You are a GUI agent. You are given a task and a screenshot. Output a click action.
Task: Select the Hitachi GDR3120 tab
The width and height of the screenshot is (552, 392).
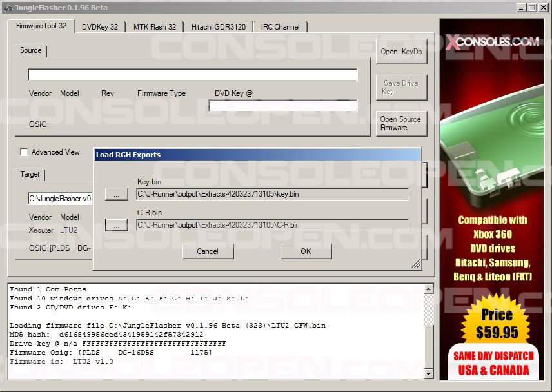click(218, 27)
